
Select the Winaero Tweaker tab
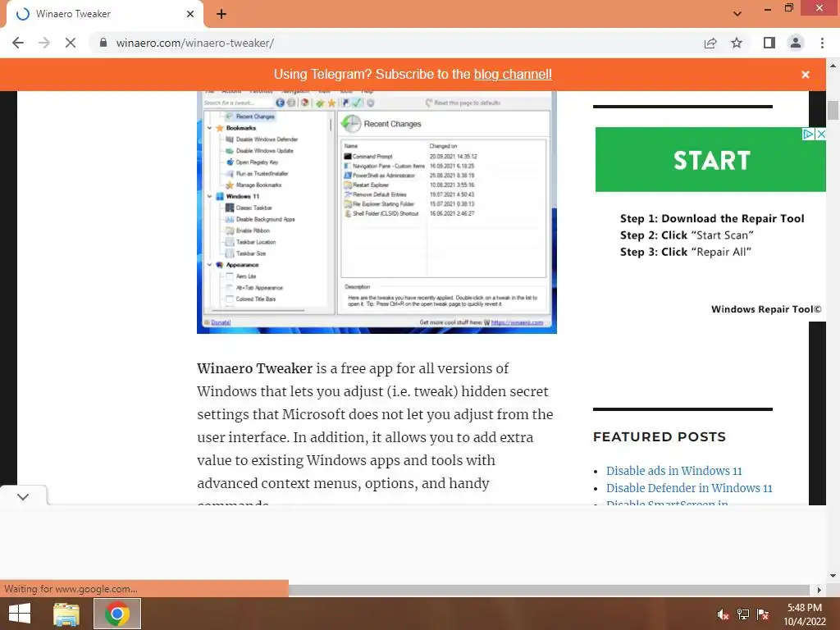coord(104,14)
